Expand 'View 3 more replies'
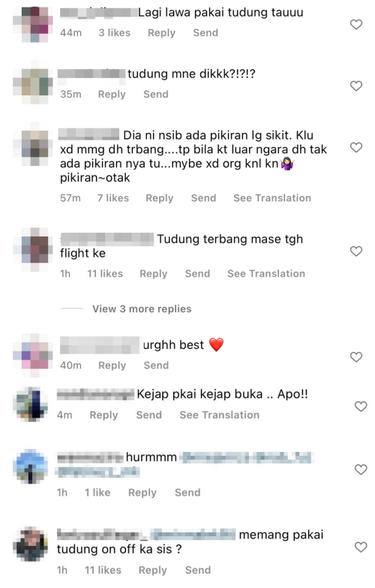The width and height of the screenshot is (375, 588). (142, 309)
